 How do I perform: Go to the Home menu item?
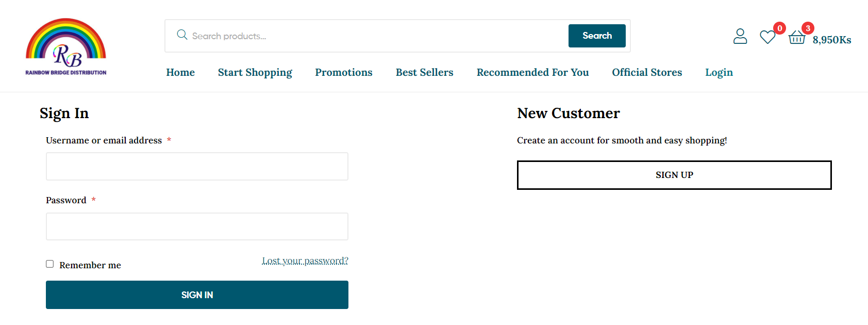pos(180,72)
